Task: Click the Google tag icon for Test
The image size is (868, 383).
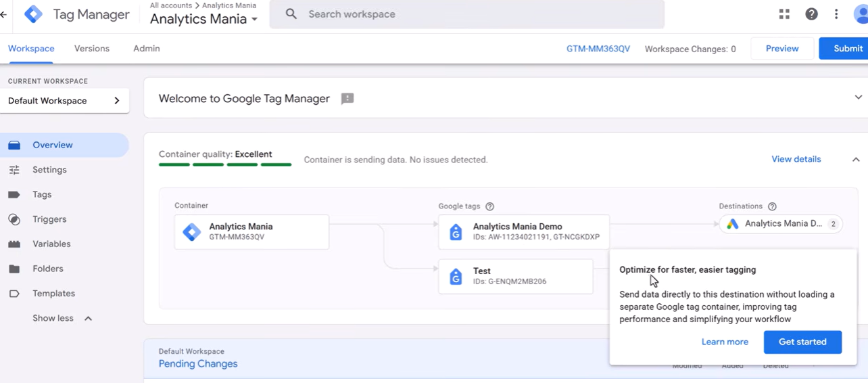Action: 456,276
